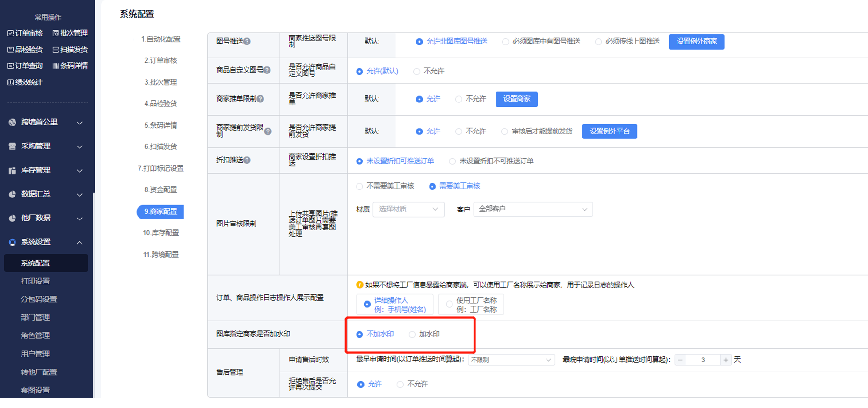
Task: Click help icon beside 折扣推送
Action: [x=247, y=160]
